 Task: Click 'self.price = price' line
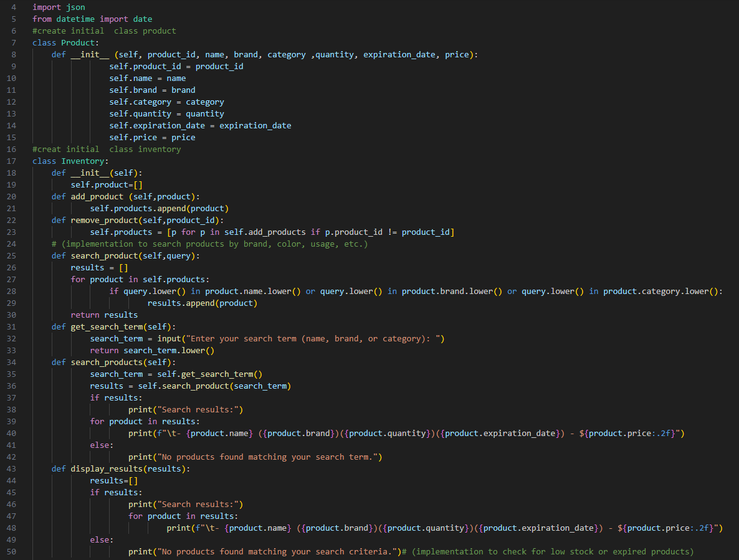coord(152,137)
